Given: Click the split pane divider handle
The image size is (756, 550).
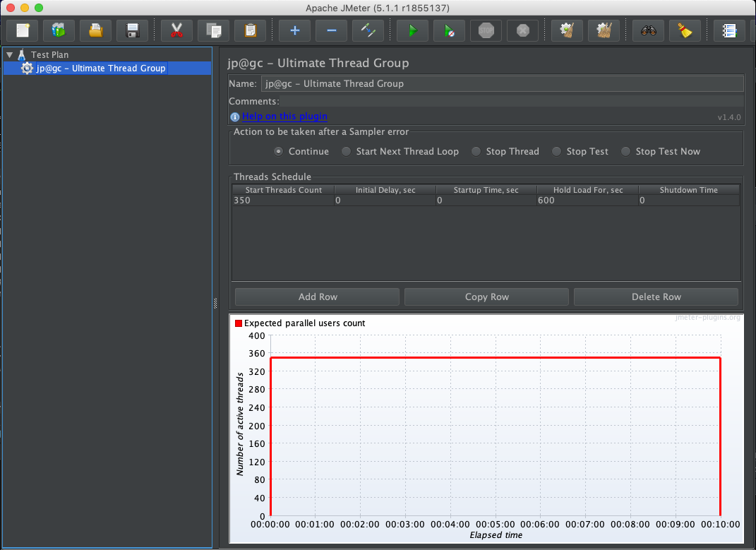Looking at the screenshot, I should [x=215, y=303].
